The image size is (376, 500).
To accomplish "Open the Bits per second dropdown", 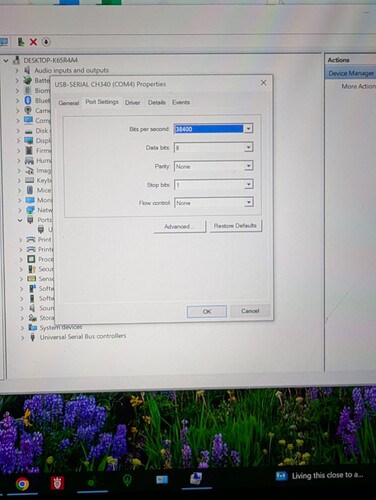I will click(248, 129).
